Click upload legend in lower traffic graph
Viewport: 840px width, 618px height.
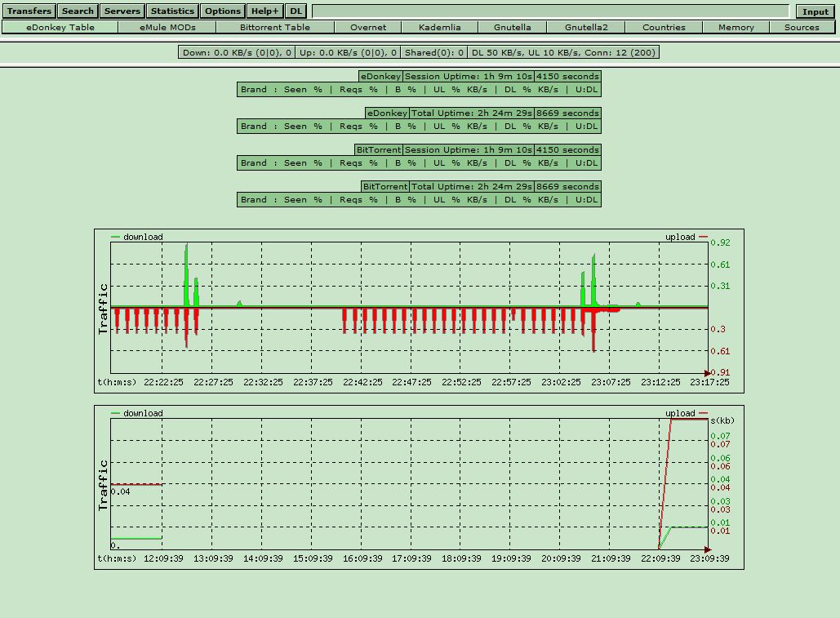(687, 413)
